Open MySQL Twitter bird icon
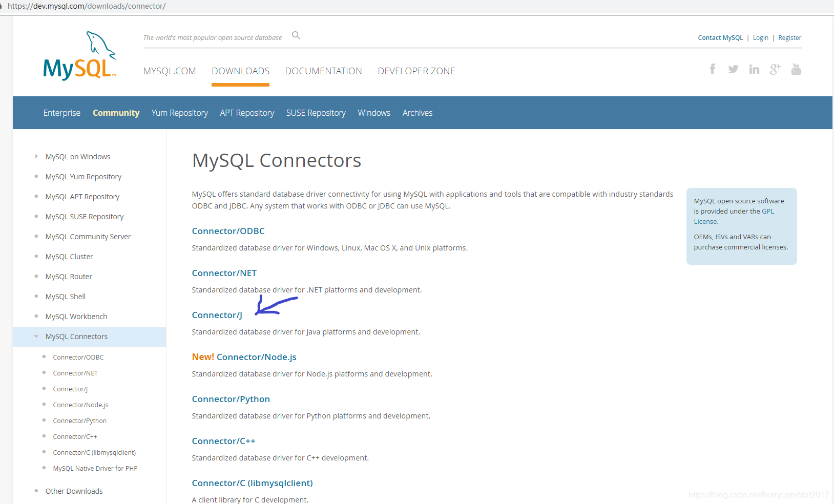This screenshot has width=834, height=504. click(x=734, y=69)
